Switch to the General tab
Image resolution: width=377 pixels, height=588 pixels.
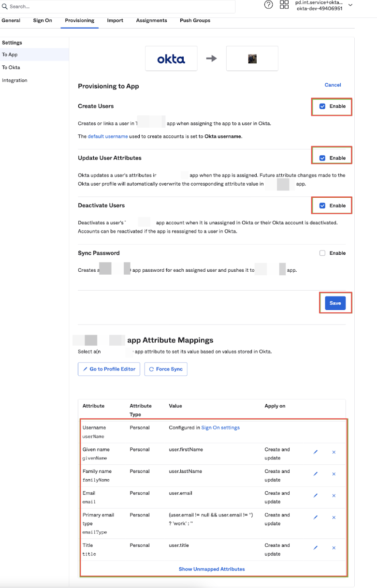11,20
